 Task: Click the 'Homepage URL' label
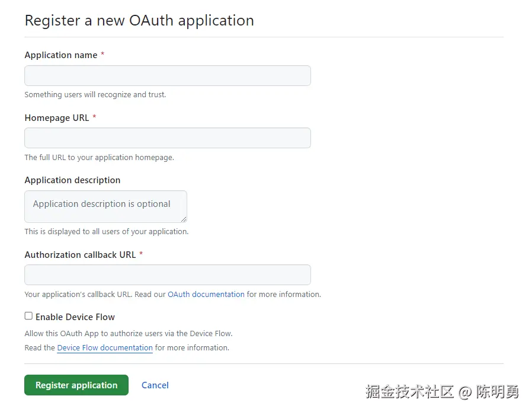(x=57, y=118)
